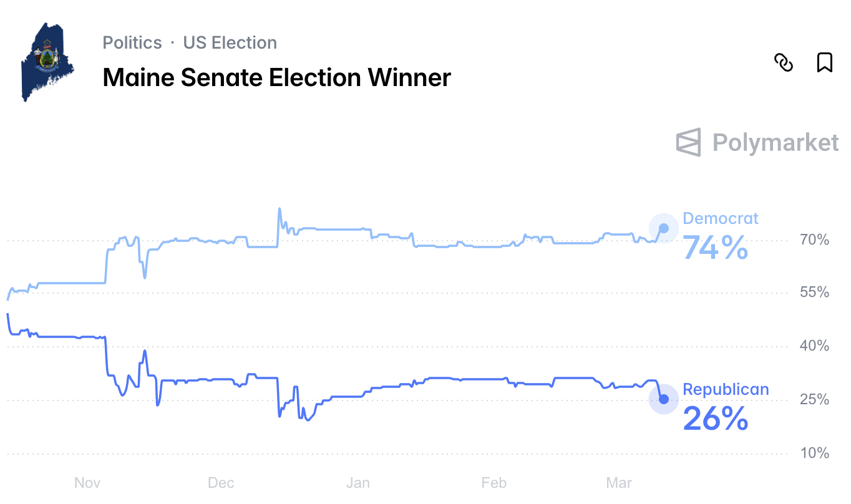The height and width of the screenshot is (504, 851).
Task: Click the Nov label on time axis
Action: coord(87,483)
